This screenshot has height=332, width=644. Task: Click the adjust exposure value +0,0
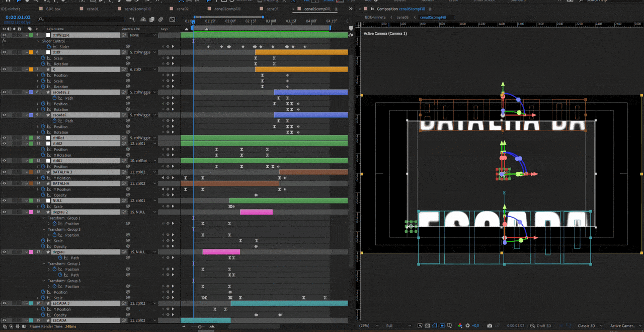(x=475, y=326)
